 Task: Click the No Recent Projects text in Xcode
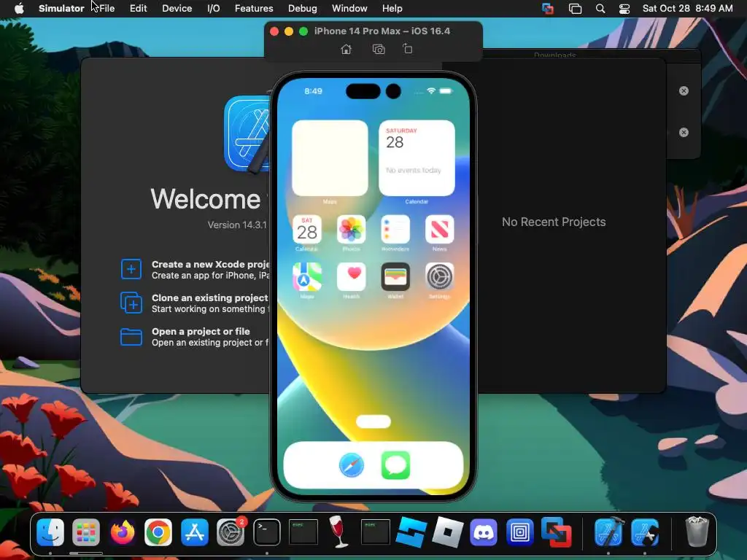(x=554, y=222)
